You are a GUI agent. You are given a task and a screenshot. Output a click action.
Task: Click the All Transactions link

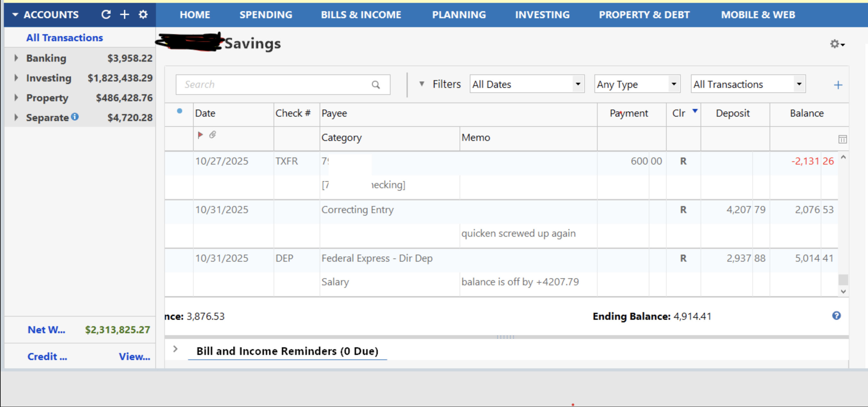click(x=64, y=37)
